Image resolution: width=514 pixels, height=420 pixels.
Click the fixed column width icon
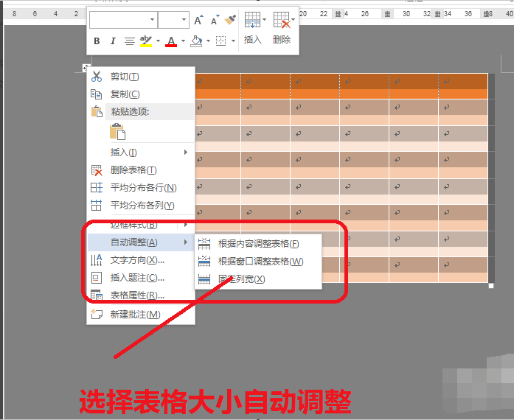(x=204, y=279)
